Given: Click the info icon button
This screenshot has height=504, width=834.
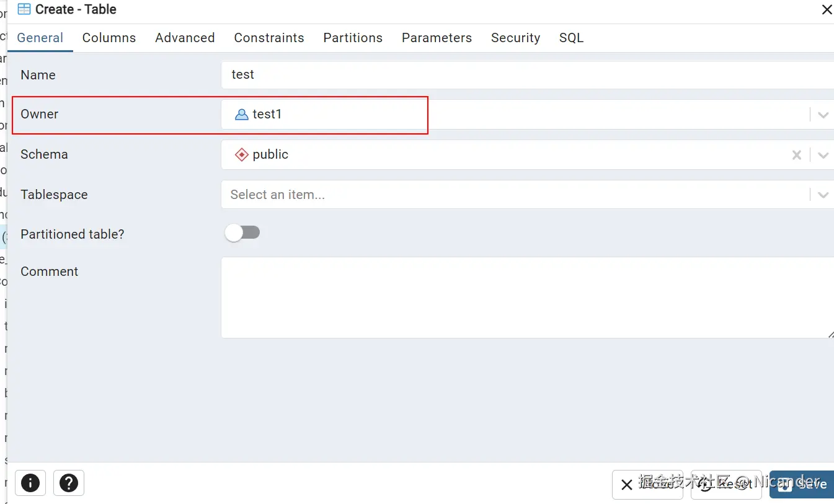Looking at the screenshot, I should (30, 483).
